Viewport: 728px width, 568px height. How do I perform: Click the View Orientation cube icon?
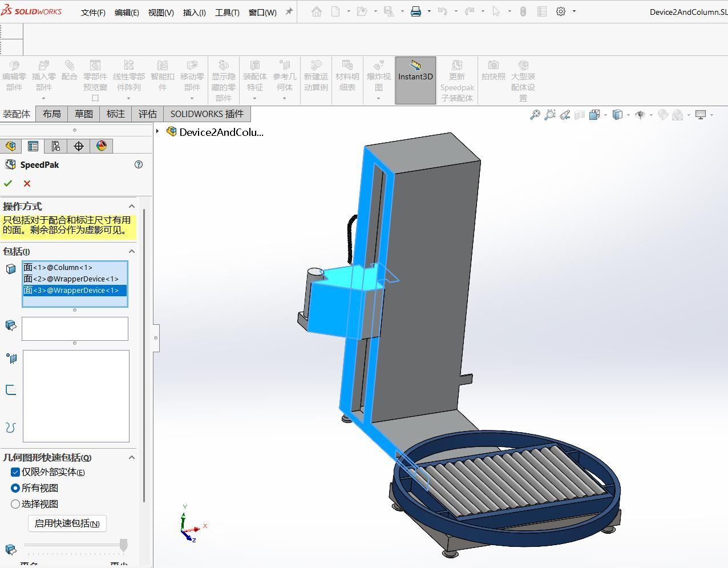(594, 115)
